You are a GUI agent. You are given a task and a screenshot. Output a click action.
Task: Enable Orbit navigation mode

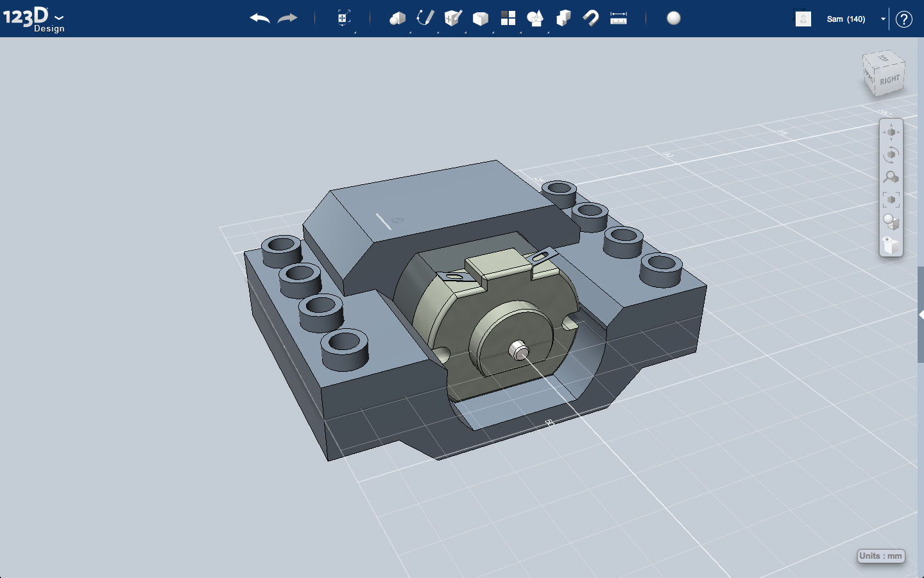point(891,155)
